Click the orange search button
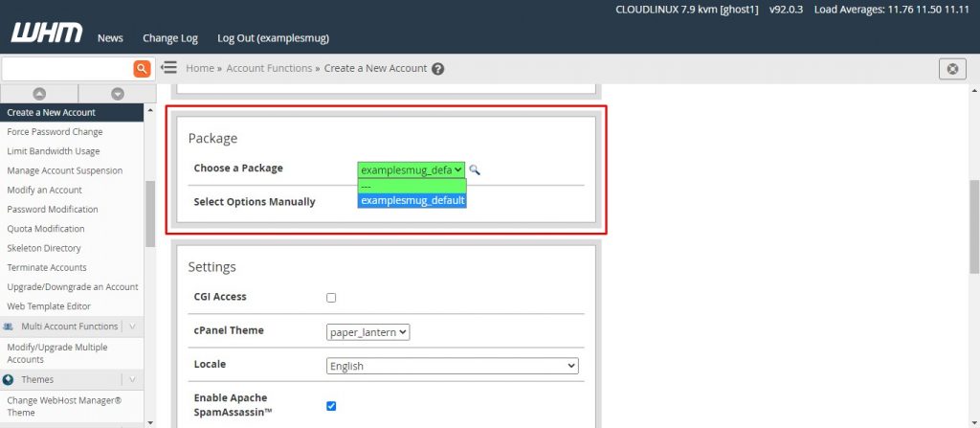Screen dimensions: 980x428 pos(143,68)
